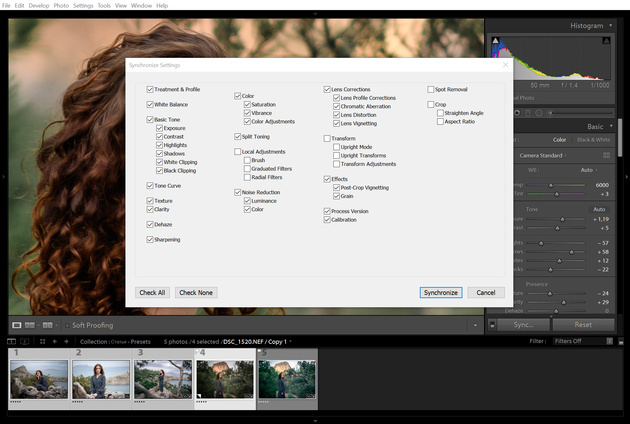630x424 pixels.
Task: Click Check None button
Action: 196,293
